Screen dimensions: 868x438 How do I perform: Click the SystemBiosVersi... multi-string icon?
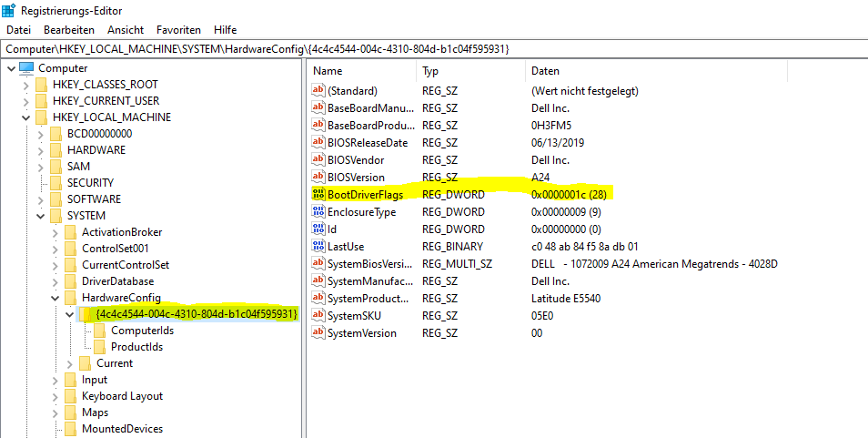click(318, 263)
